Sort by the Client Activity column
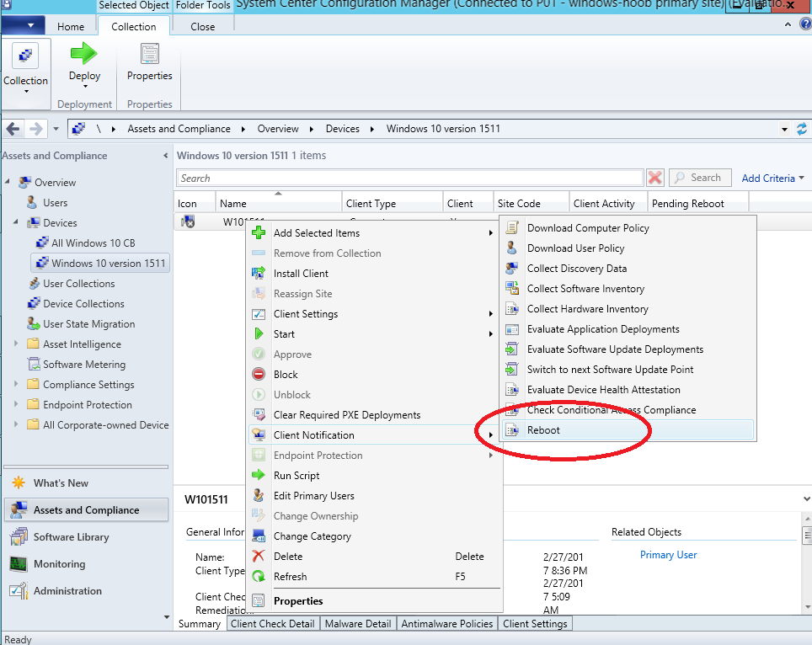The image size is (812, 645). click(x=608, y=204)
